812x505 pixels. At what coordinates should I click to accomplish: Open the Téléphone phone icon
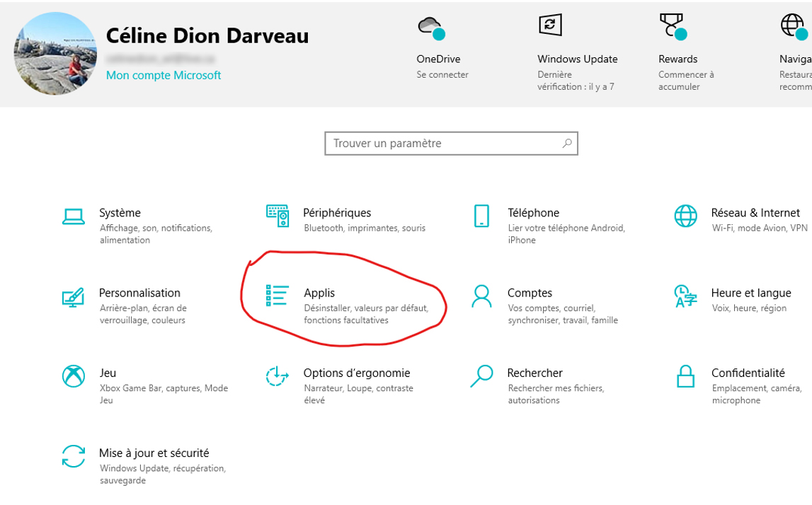click(481, 216)
